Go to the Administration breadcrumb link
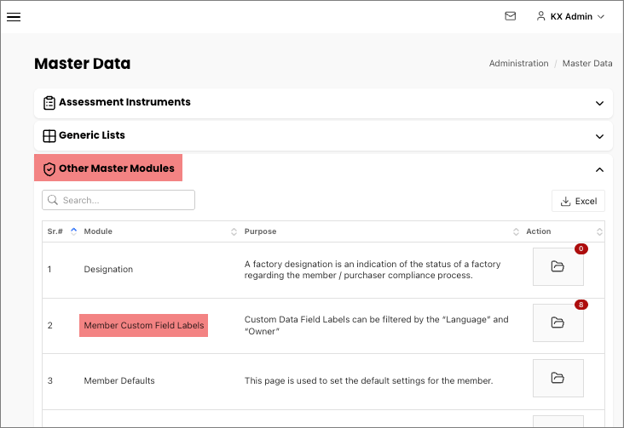Viewport: 624px width, 428px height. [x=519, y=63]
